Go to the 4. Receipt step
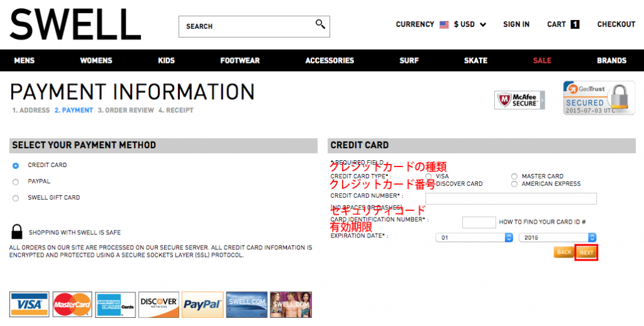Screen dimensions: 644x326 [176, 111]
